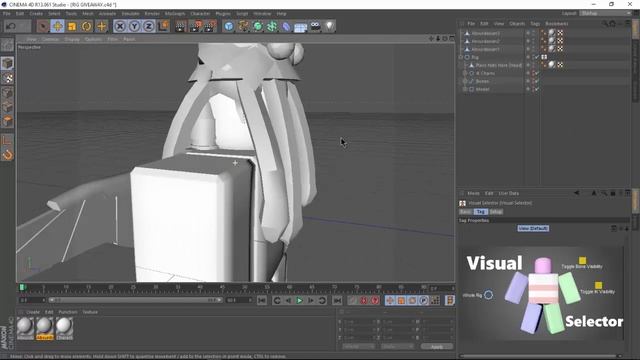
Task: Expand the Rig object in Object Manager
Action: click(x=461, y=57)
